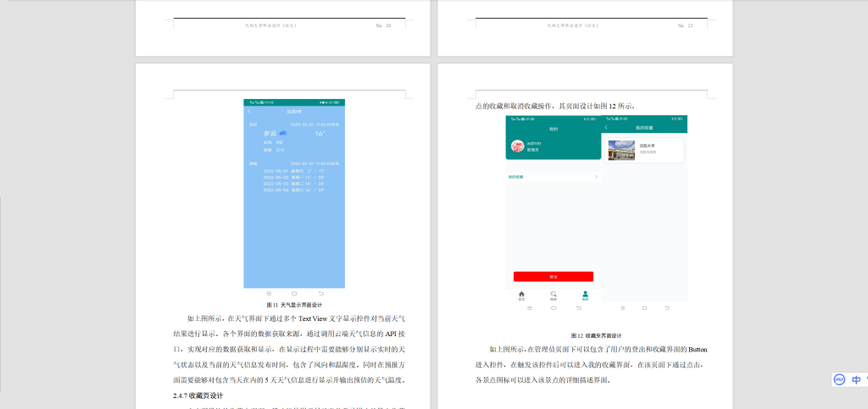Viewport: 868px width, 409px height.
Task: Click the search magnifier icon in figure
Action: pos(554,295)
